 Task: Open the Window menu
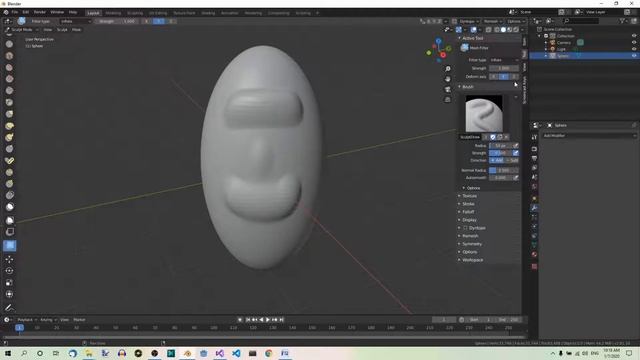[57, 12]
